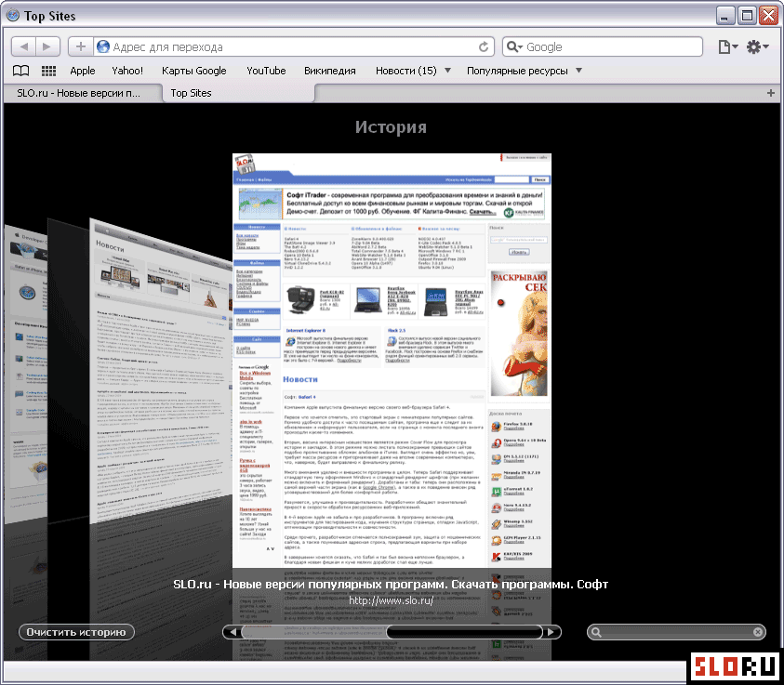Open Top Sites grid icon
The height and width of the screenshot is (685, 784).
point(48,71)
